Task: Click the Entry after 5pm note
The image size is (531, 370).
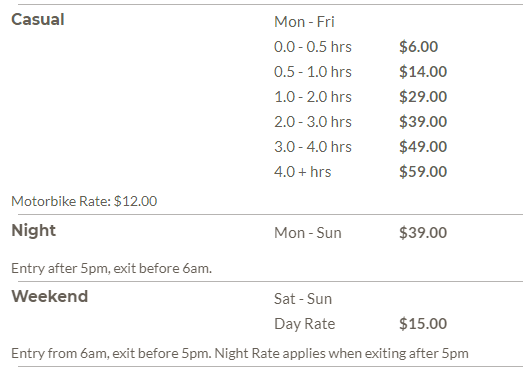Action: point(111,268)
